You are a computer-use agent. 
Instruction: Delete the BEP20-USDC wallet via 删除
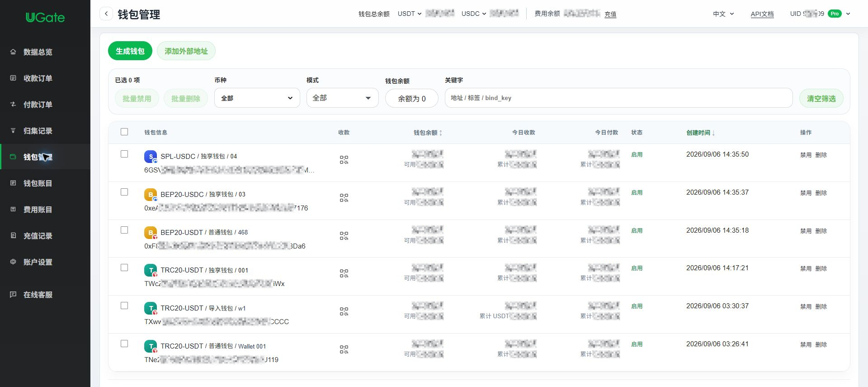click(x=821, y=193)
